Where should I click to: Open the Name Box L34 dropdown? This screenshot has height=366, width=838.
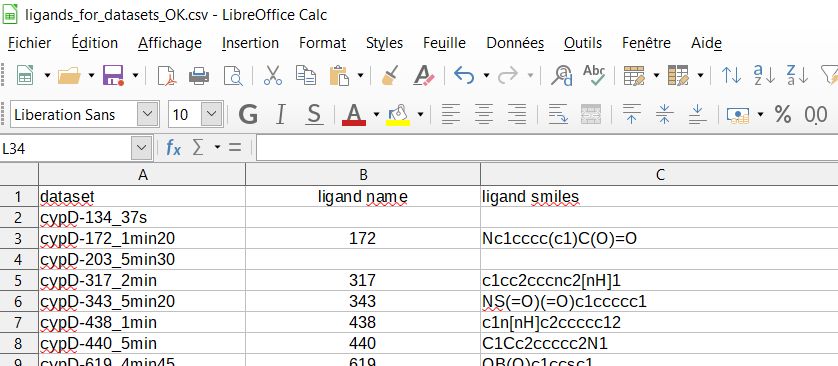point(141,148)
